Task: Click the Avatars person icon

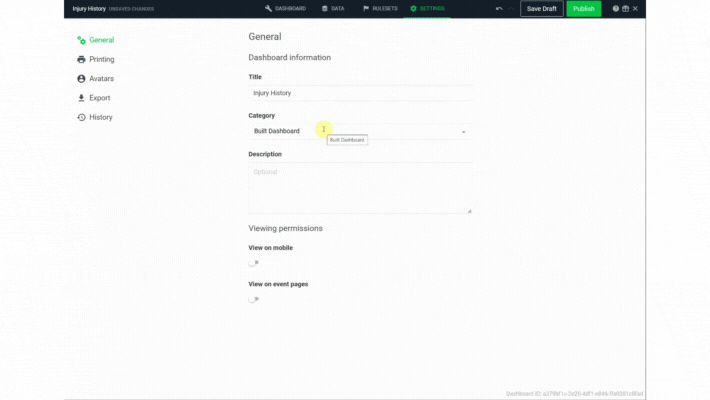Action: pyautogui.click(x=81, y=79)
